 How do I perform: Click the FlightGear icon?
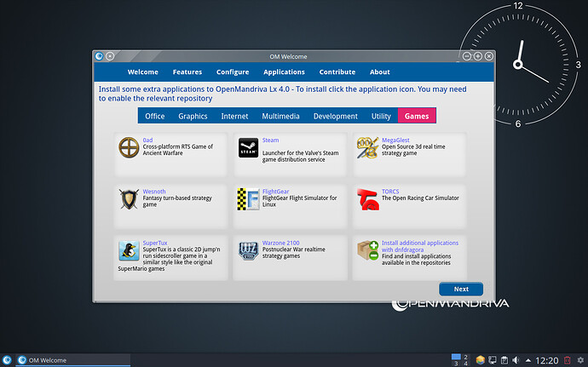[248, 199]
